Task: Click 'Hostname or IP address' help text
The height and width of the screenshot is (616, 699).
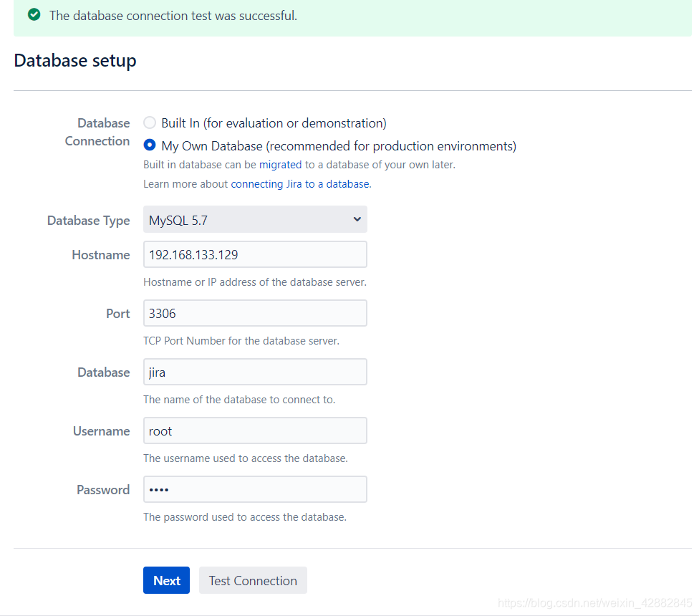Action: click(254, 282)
